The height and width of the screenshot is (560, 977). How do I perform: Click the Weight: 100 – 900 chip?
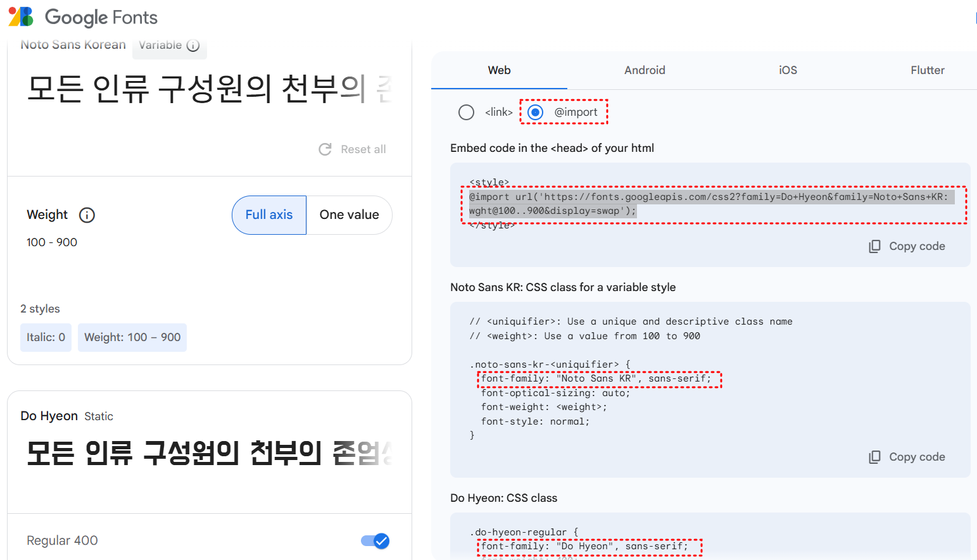coord(132,337)
